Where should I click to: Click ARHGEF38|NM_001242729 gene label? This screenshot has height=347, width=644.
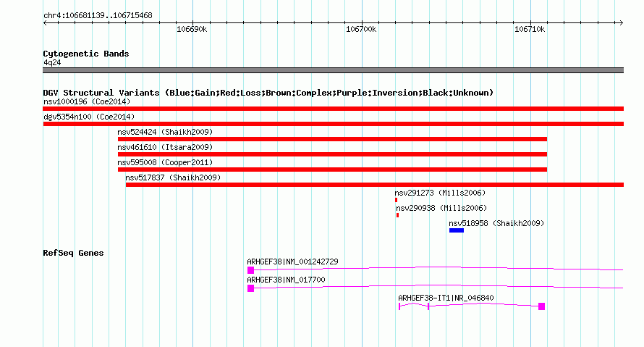(x=292, y=262)
